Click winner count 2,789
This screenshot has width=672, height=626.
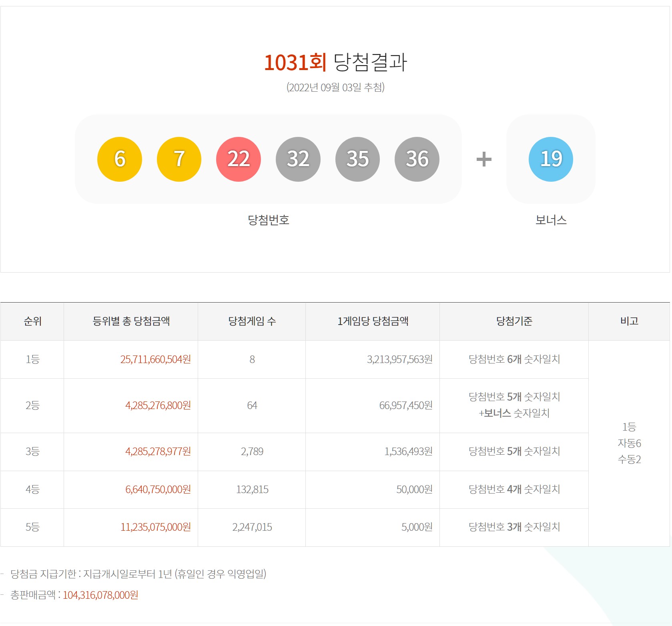point(252,451)
